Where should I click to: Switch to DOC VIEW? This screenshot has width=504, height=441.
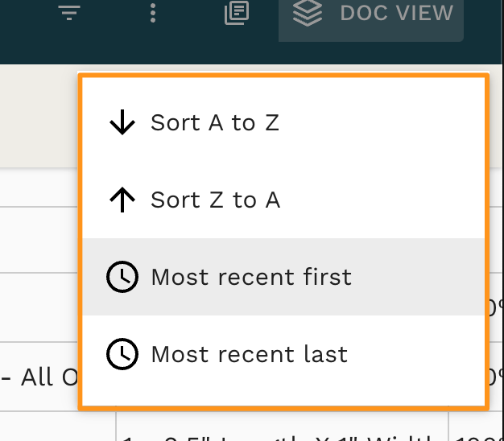(x=371, y=16)
